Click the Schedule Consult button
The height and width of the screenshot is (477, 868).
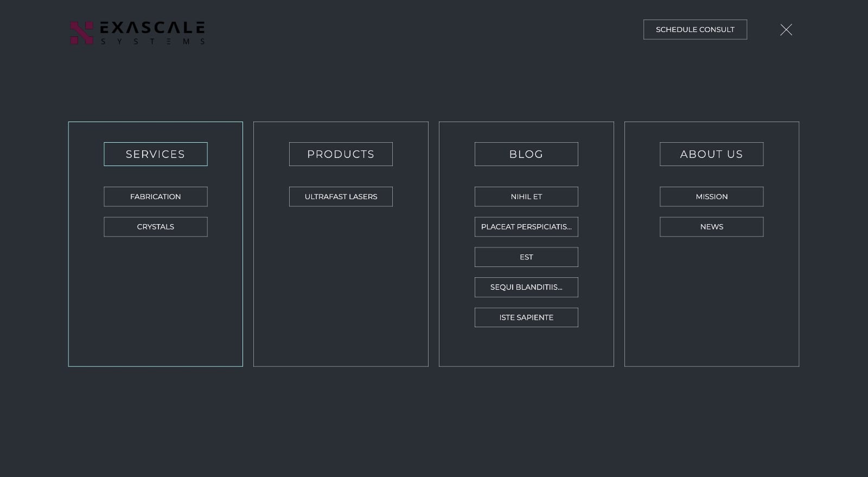[695, 29]
